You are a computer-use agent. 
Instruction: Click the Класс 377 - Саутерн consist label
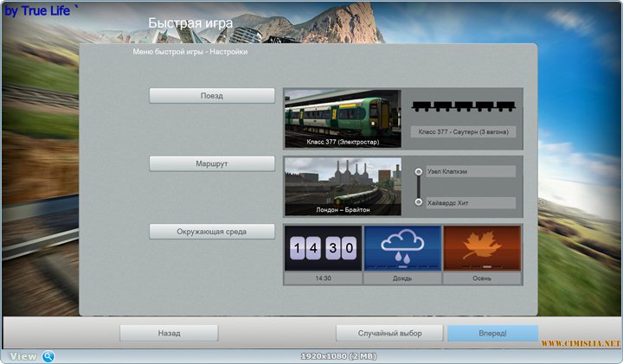[463, 132]
